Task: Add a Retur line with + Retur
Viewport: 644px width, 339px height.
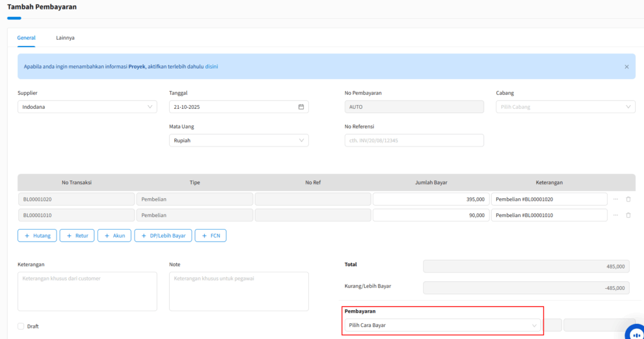Action: click(x=77, y=236)
